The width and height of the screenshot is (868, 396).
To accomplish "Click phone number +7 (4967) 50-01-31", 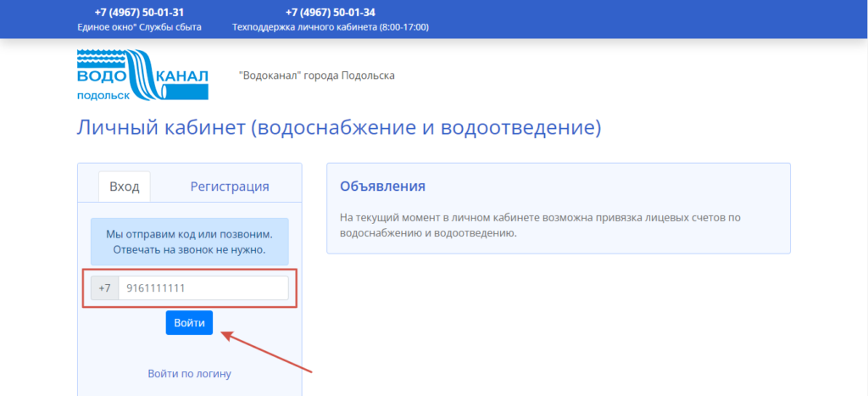I will click(x=139, y=13).
